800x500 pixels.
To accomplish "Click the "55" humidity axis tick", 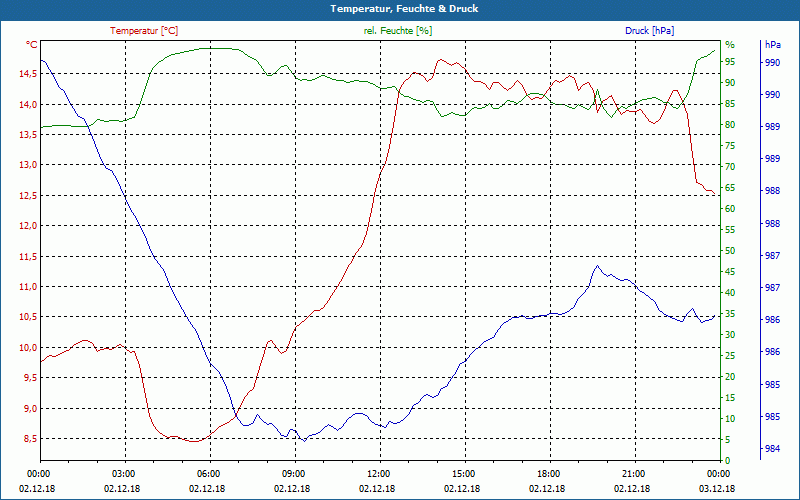I will [x=730, y=230].
